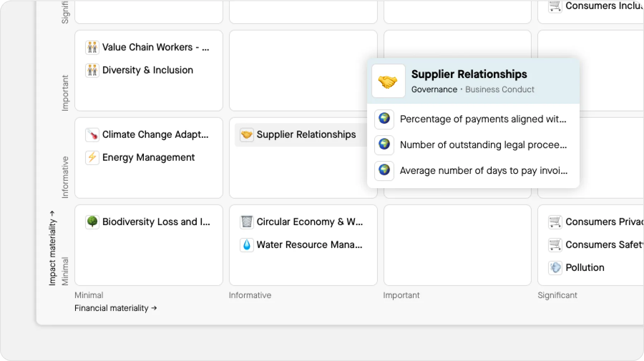Click the Diversity & Inclusion people icon

(x=92, y=70)
